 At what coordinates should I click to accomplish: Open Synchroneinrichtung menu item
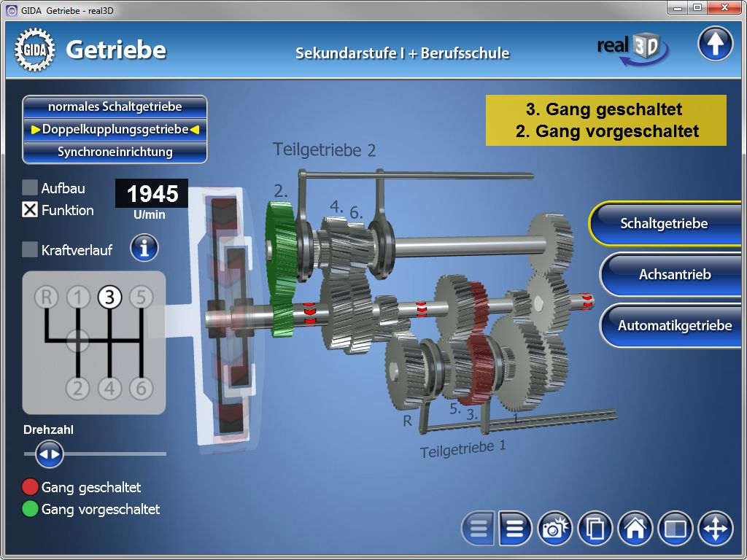click(x=115, y=152)
